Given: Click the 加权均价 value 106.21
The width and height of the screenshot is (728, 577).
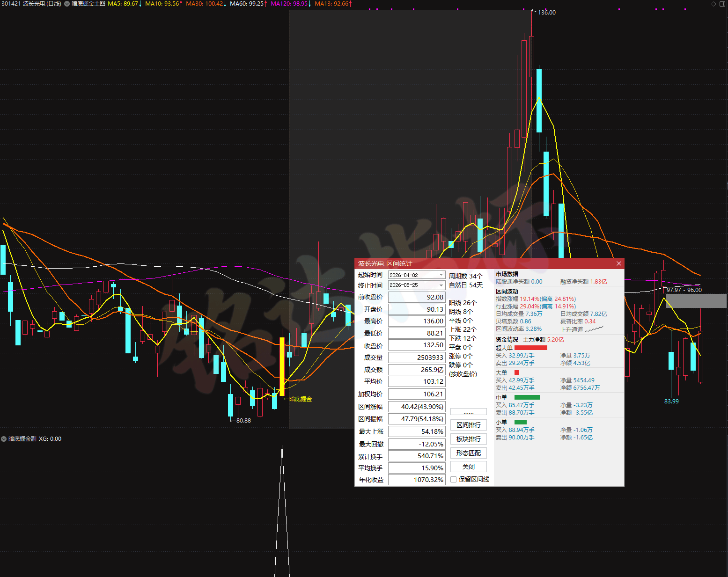Looking at the screenshot, I should pos(417,394).
